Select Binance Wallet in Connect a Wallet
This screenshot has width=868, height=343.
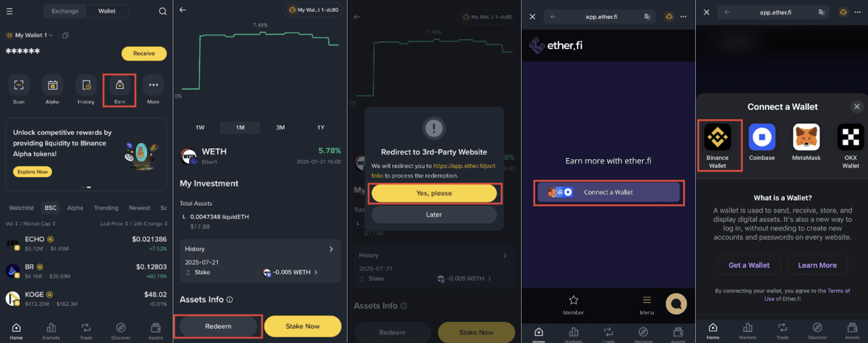tap(717, 137)
